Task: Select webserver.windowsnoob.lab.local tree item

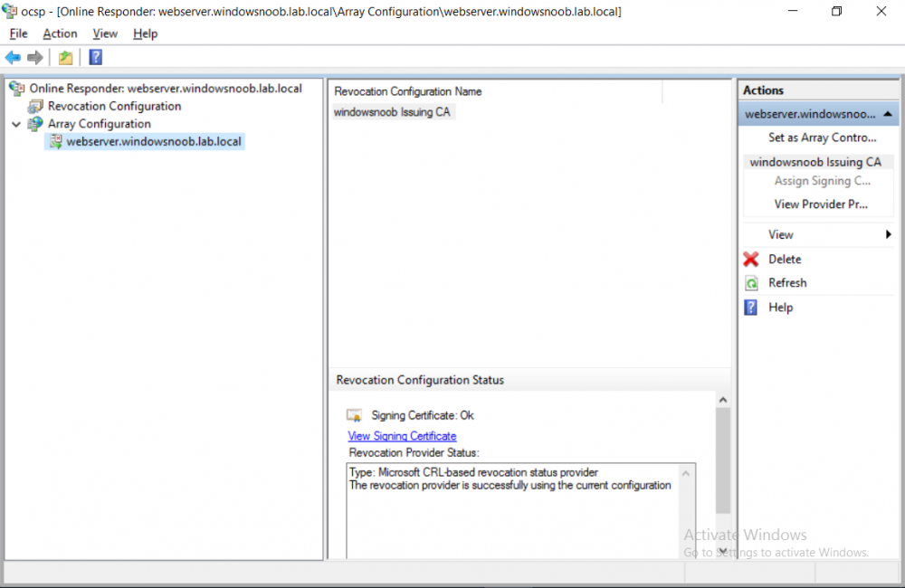Action: click(154, 141)
